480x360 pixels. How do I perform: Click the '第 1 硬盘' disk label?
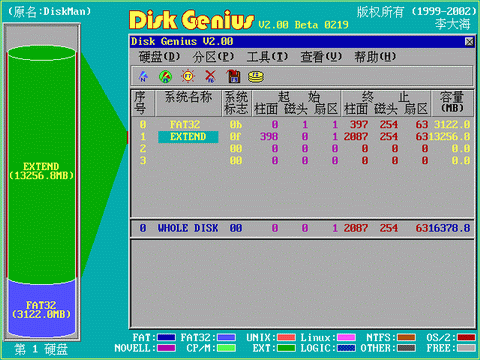coord(41,350)
